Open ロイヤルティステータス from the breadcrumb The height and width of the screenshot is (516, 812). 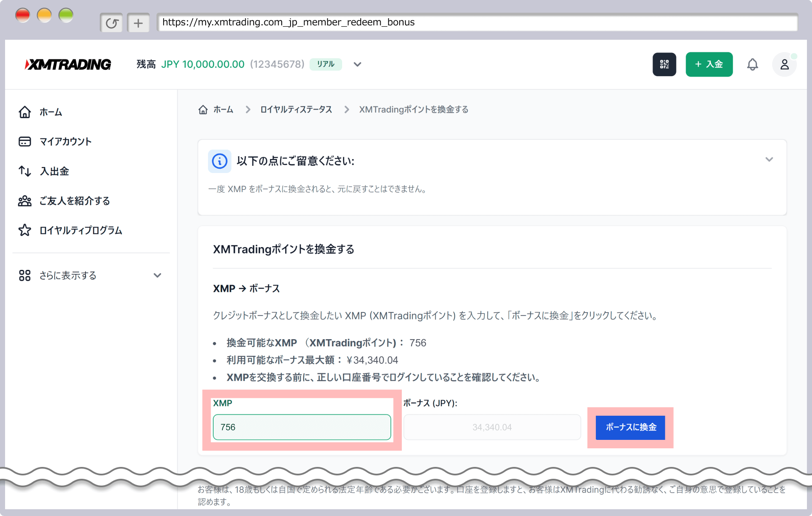click(296, 109)
